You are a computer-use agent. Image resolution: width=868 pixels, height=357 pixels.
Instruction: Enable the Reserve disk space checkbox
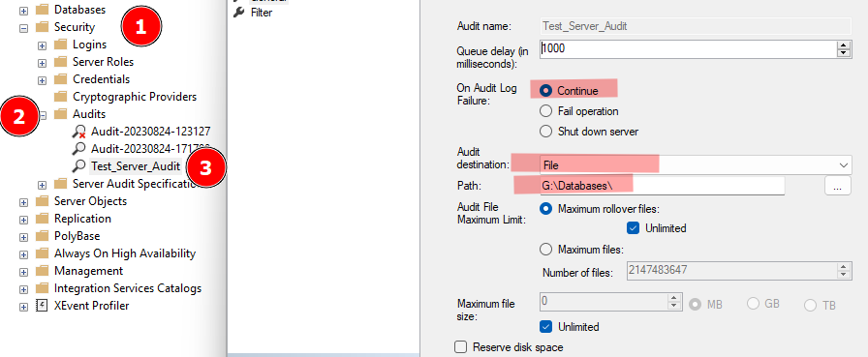coord(460,347)
